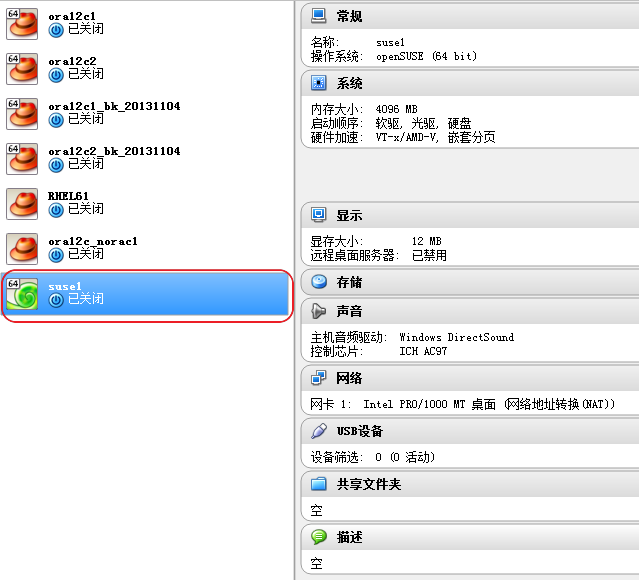This screenshot has height=580, width=639.
Task: Open the USB设备 section header
Action: pos(470,431)
